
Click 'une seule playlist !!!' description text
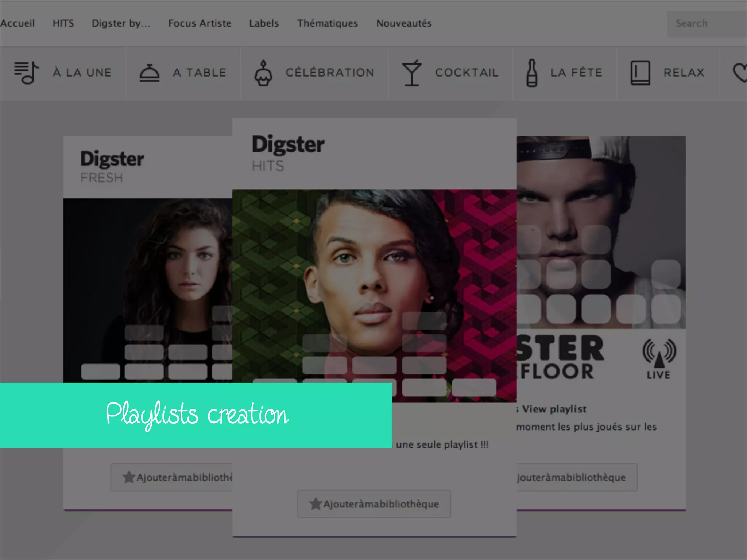click(x=442, y=445)
